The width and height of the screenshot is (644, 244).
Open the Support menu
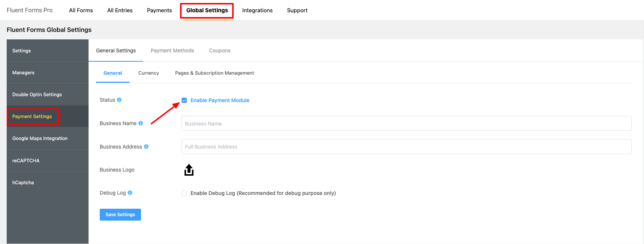[297, 10]
